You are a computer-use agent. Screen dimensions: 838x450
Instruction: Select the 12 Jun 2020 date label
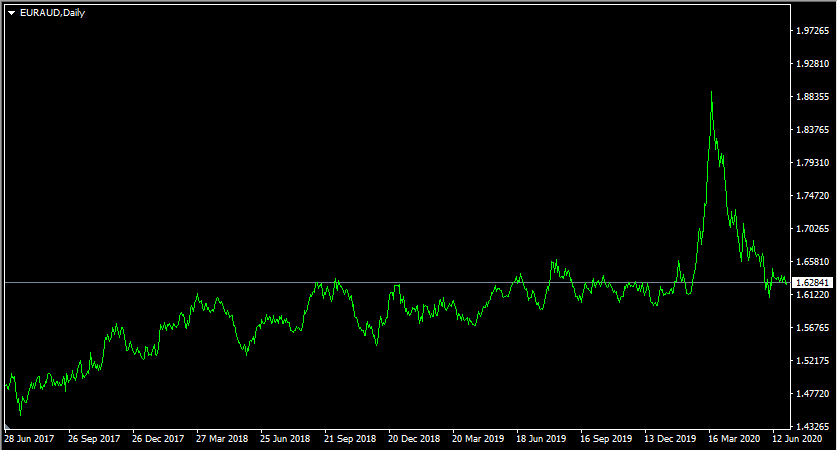click(797, 439)
